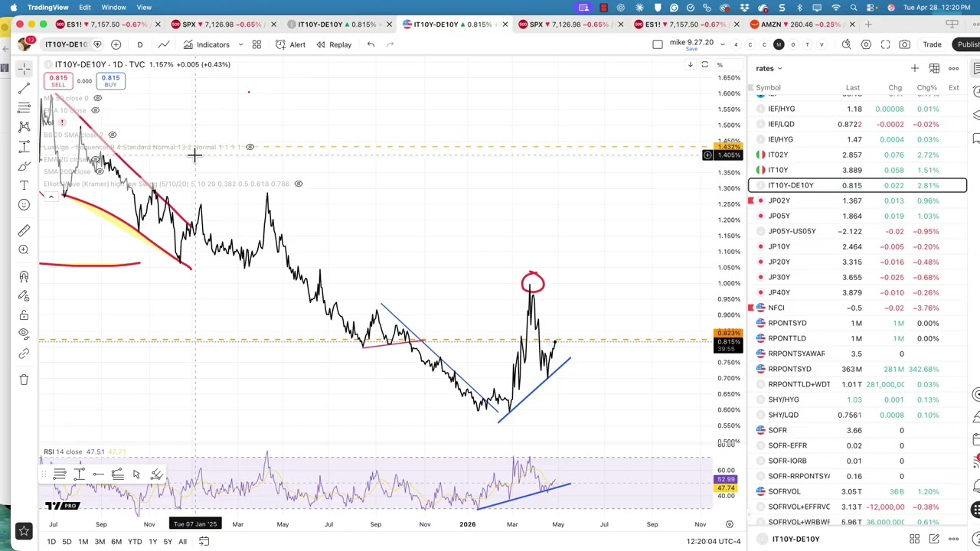980x551 pixels.
Task: Toggle magnet mode for drawings
Action: click(x=24, y=276)
